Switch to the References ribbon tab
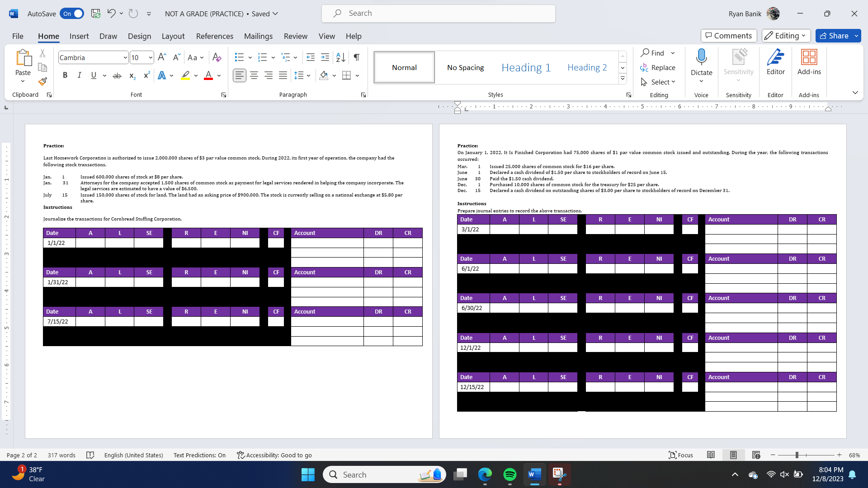Image resolution: width=868 pixels, height=488 pixels. (215, 36)
